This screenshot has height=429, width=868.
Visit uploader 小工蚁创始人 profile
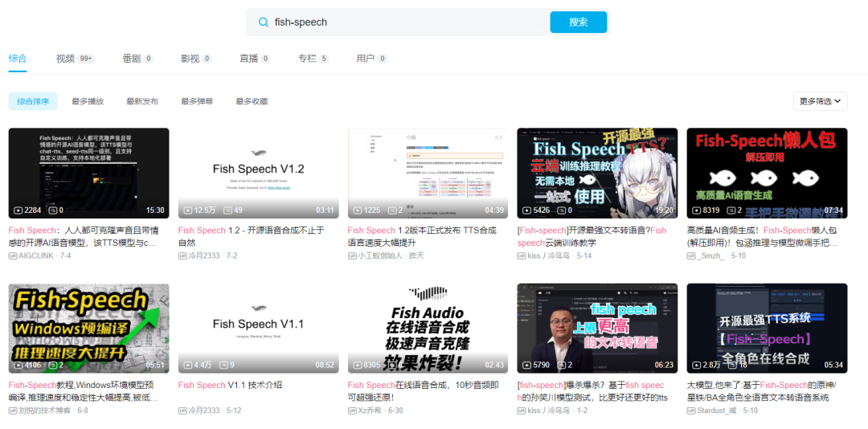coord(379,255)
